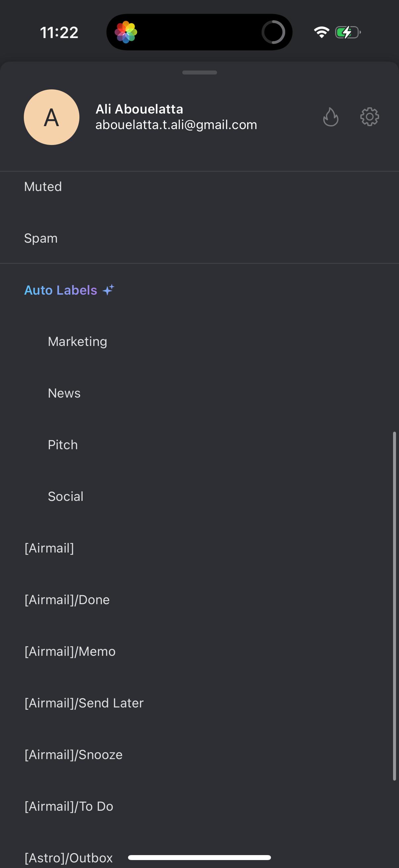Image resolution: width=399 pixels, height=868 pixels.
Task: Tap the sheet drag handle at top
Action: (x=199, y=72)
